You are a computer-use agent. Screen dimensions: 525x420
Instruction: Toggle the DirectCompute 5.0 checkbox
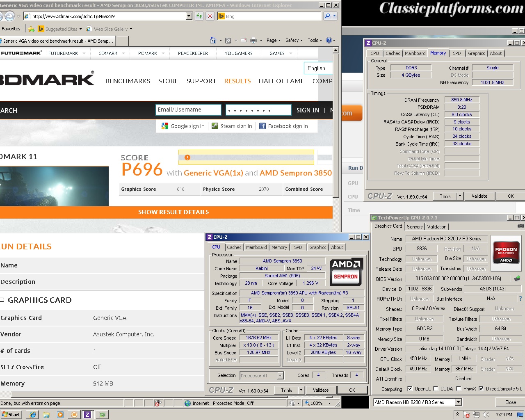[481, 388]
